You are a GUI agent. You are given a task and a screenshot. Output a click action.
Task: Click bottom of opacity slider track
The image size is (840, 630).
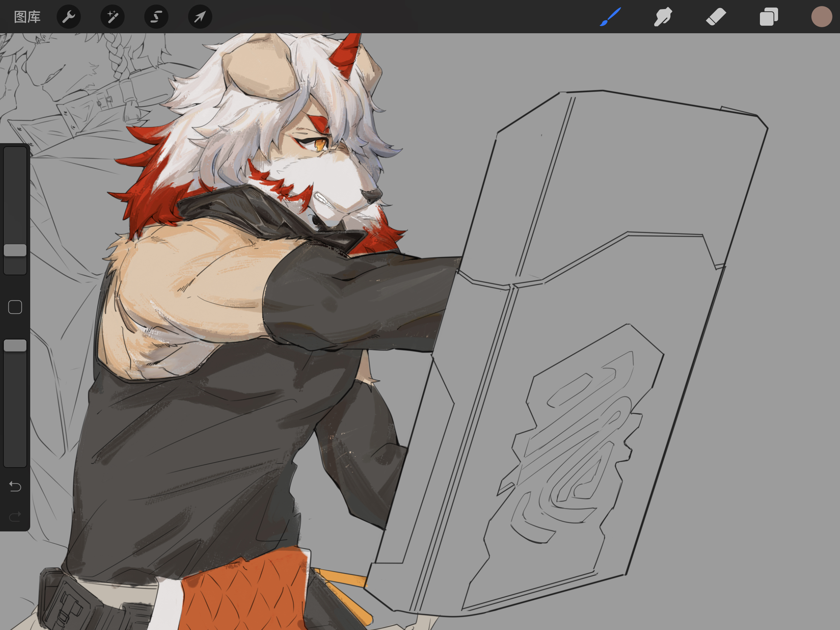[x=15, y=462]
